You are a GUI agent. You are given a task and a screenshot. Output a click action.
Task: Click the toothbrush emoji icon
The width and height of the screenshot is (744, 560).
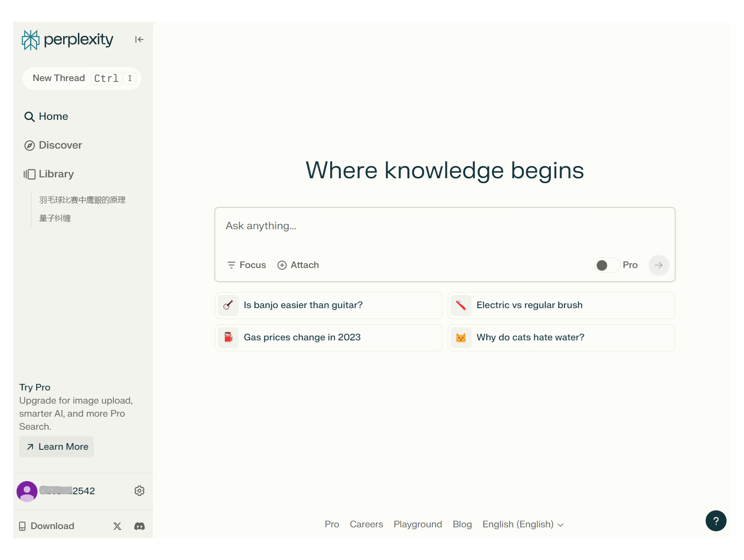(x=461, y=305)
